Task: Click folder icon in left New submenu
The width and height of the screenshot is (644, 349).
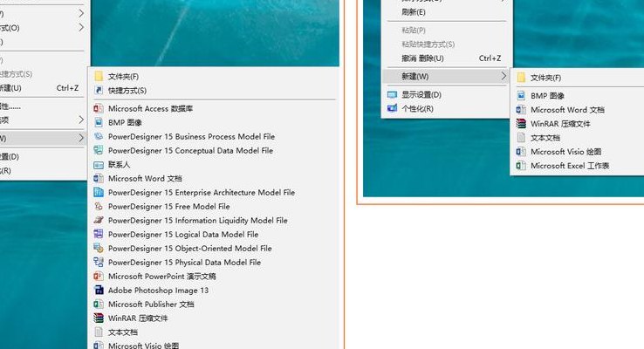Action: [x=99, y=76]
